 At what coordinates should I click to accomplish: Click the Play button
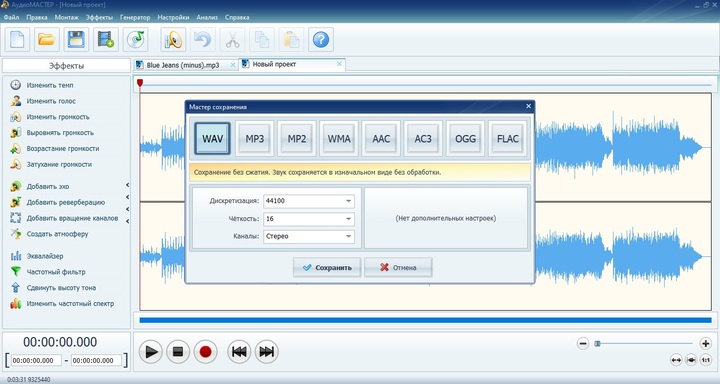coord(151,352)
